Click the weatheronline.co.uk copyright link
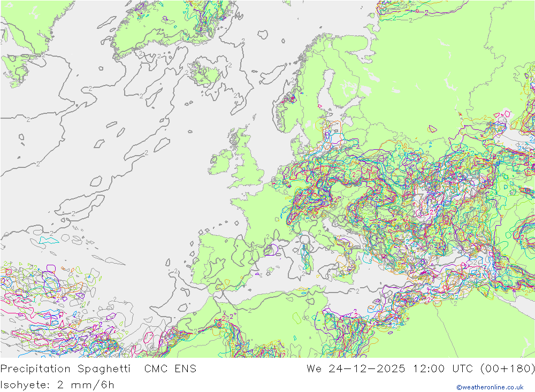The width and height of the screenshot is (535, 392). click(490, 387)
